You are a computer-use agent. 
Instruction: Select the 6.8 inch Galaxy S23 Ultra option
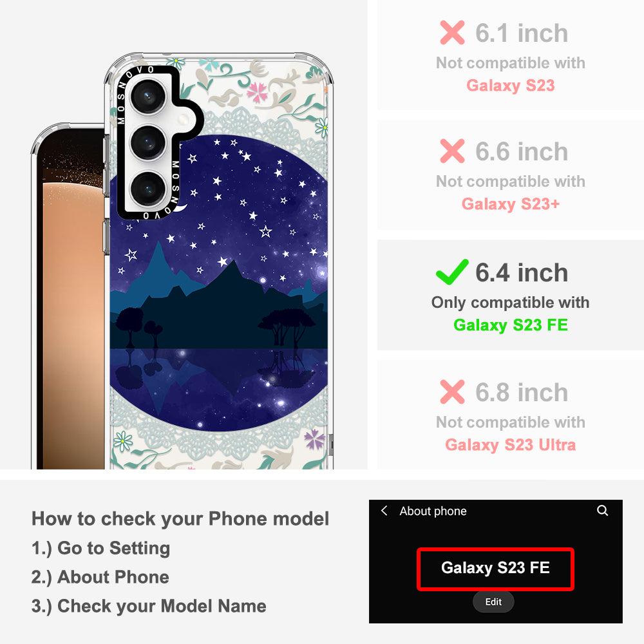point(511,415)
